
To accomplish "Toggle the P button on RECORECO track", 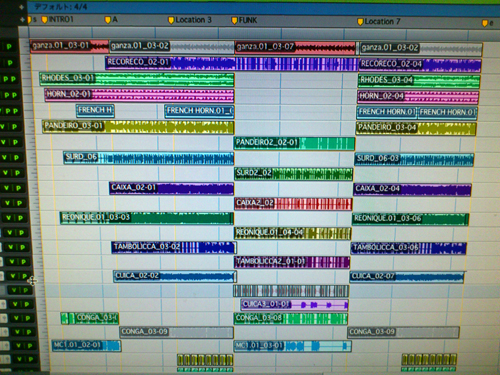I will click(10, 62).
